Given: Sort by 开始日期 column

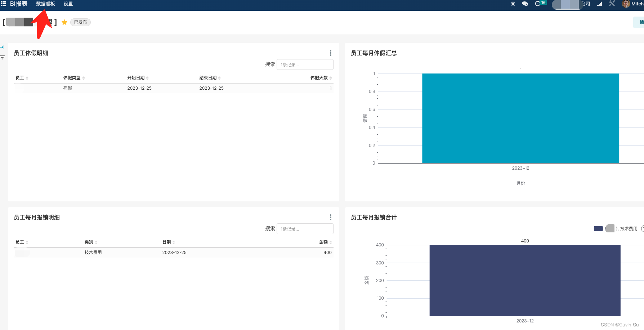Looking at the screenshot, I should tap(138, 78).
